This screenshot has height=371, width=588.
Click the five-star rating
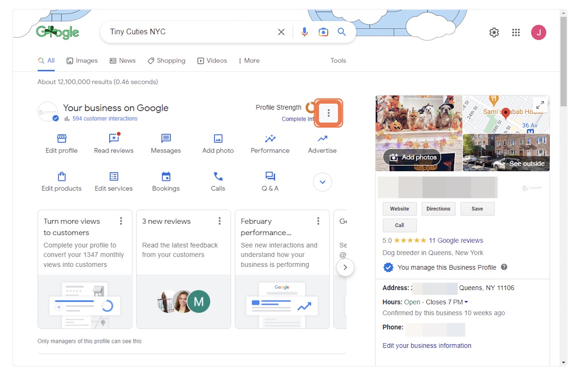pyautogui.click(x=410, y=241)
